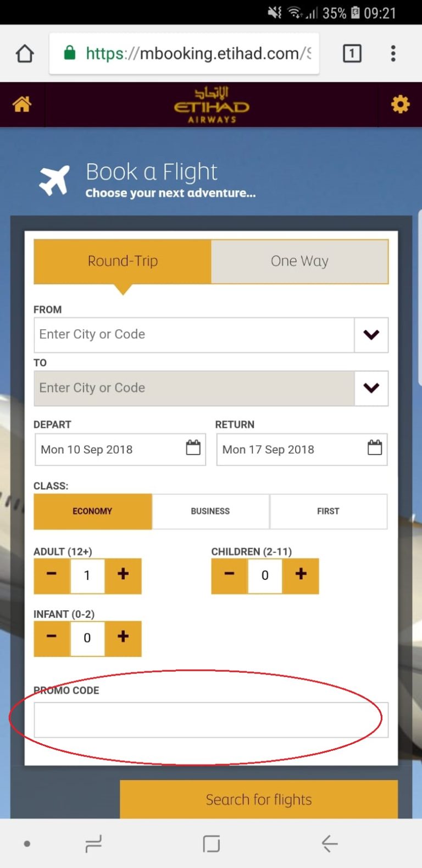Click the Promo Code input field
422x868 pixels.
[x=210, y=720]
